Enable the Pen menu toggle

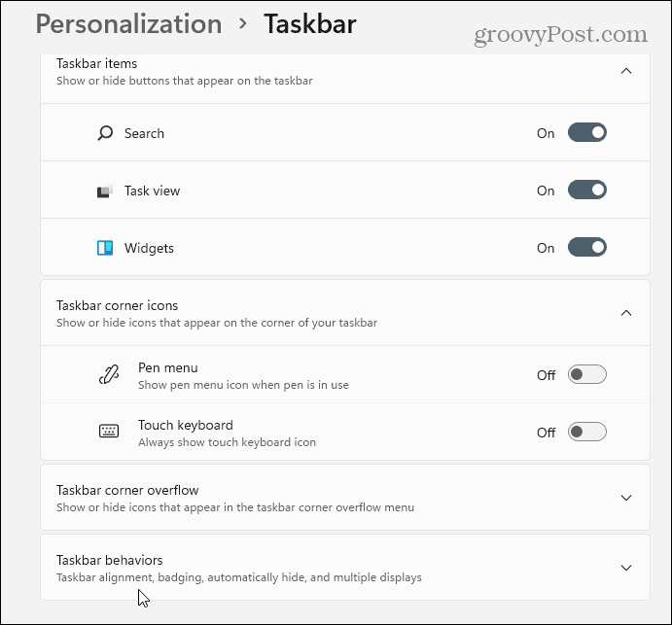pos(587,374)
